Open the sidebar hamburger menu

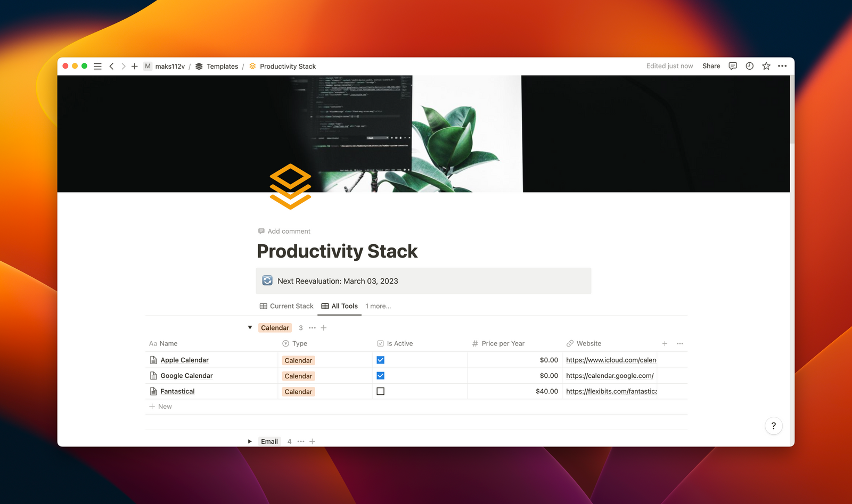[97, 67]
